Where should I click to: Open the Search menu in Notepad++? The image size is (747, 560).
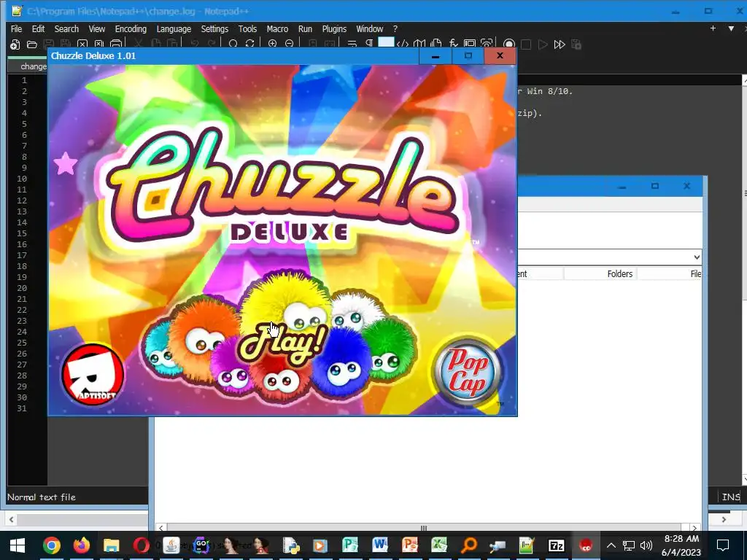point(66,29)
